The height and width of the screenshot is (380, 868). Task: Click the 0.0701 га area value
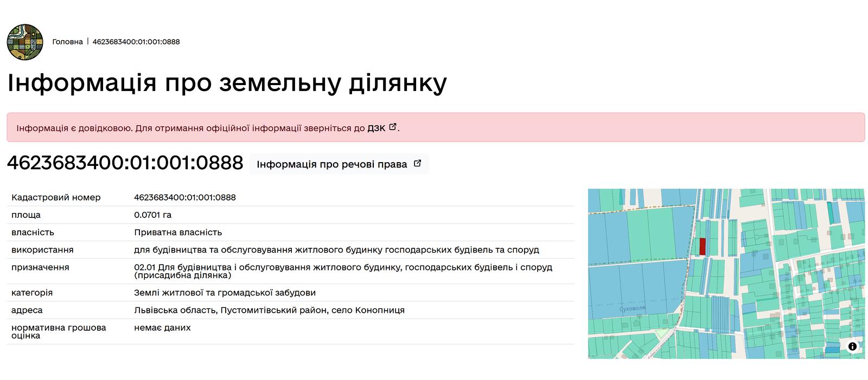pyautogui.click(x=152, y=215)
